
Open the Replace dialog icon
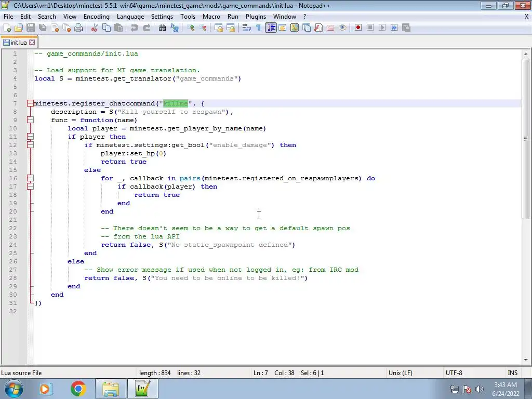click(x=175, y=28)
